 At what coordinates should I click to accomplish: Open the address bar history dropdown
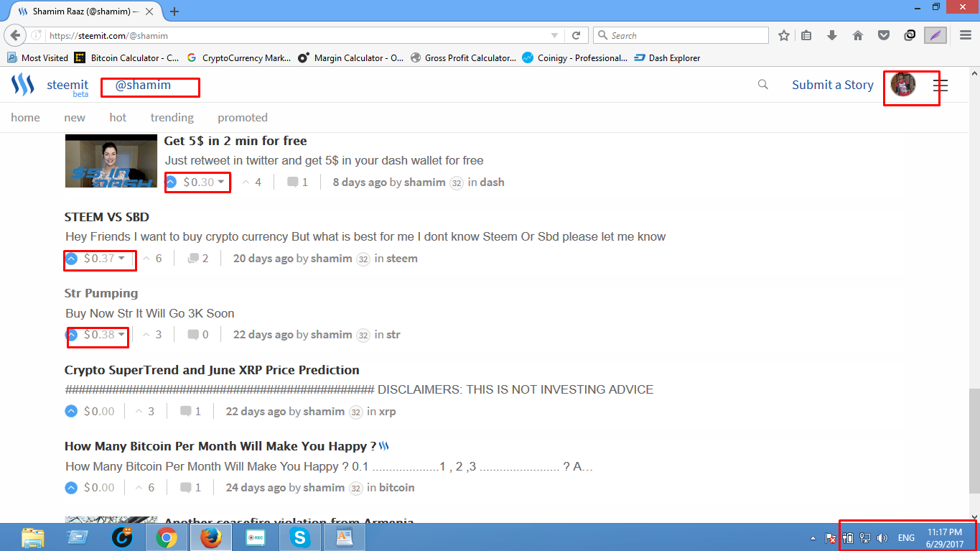pos(554,35)
